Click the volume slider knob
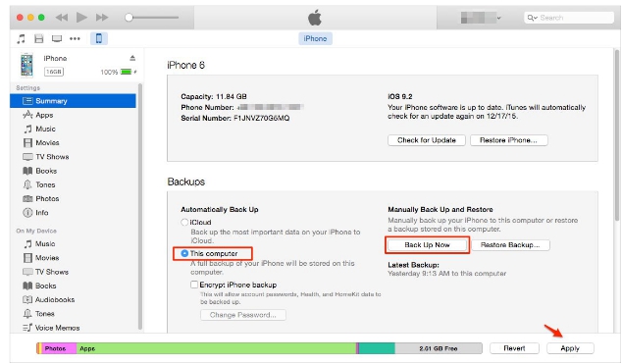 tap(129, 18)
